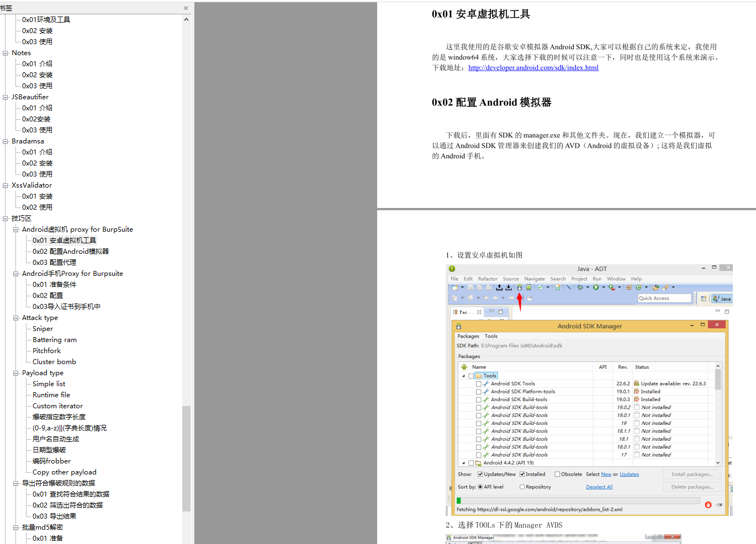
Task: Click the SDK Manager fetching progress bar
Action: click(x=578, y=500)
